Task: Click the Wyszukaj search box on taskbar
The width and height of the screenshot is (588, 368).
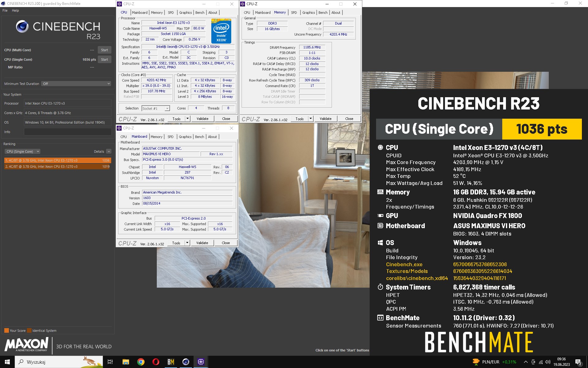Action: 59,362
